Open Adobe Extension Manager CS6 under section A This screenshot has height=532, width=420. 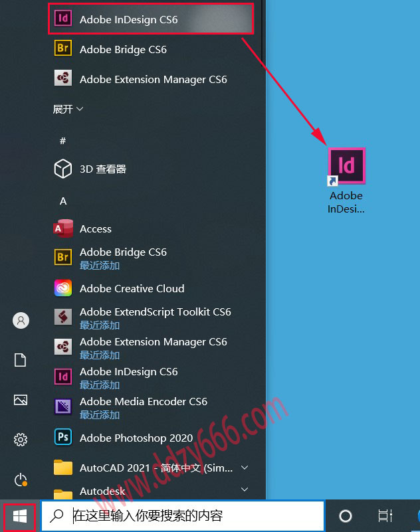pyautogui.click(x=151, y=347)
